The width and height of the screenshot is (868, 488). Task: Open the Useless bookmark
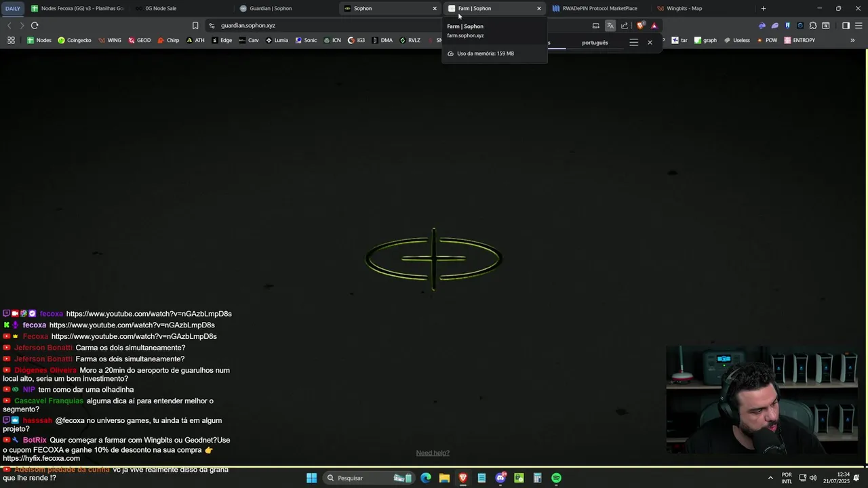[x=737, y=40]
